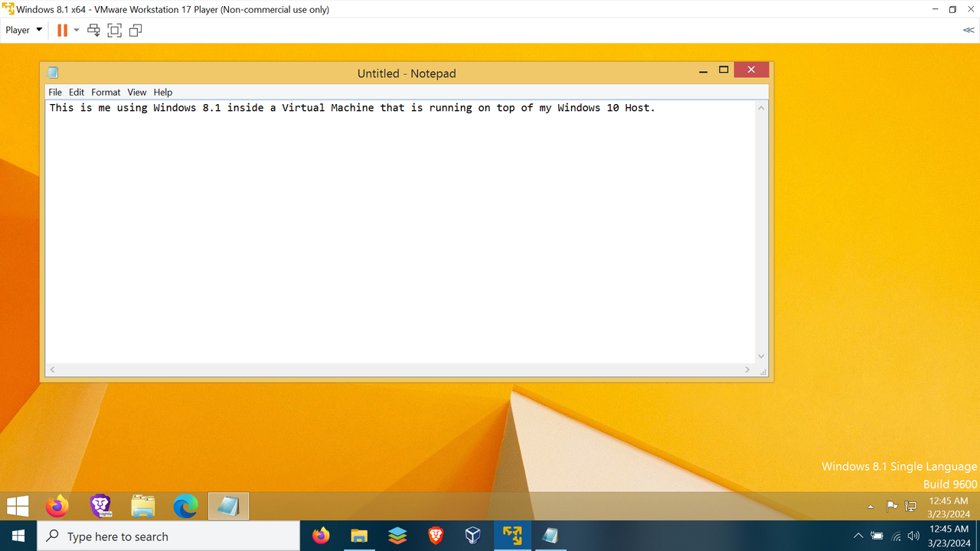
Task: Open the View menu in Notepad
Action: pyautogui.click(x=137, y=92)
